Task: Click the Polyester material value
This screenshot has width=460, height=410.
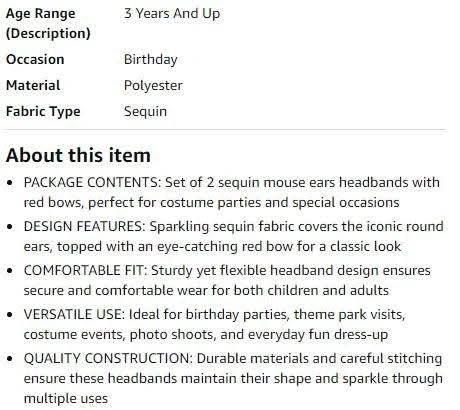Action: [x=153, y=86]
